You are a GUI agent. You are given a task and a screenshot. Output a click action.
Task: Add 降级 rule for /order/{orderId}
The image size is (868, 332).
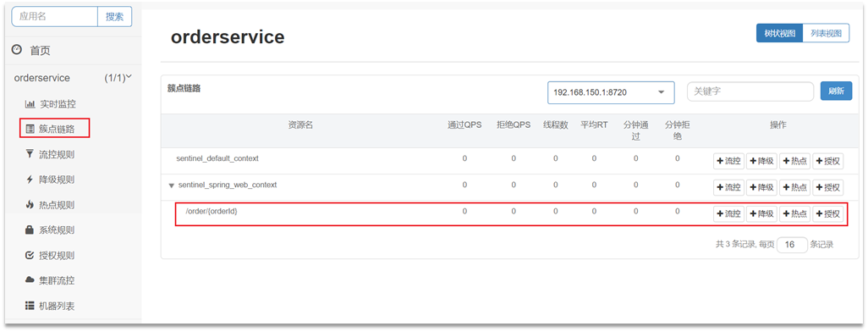[761, 214]
